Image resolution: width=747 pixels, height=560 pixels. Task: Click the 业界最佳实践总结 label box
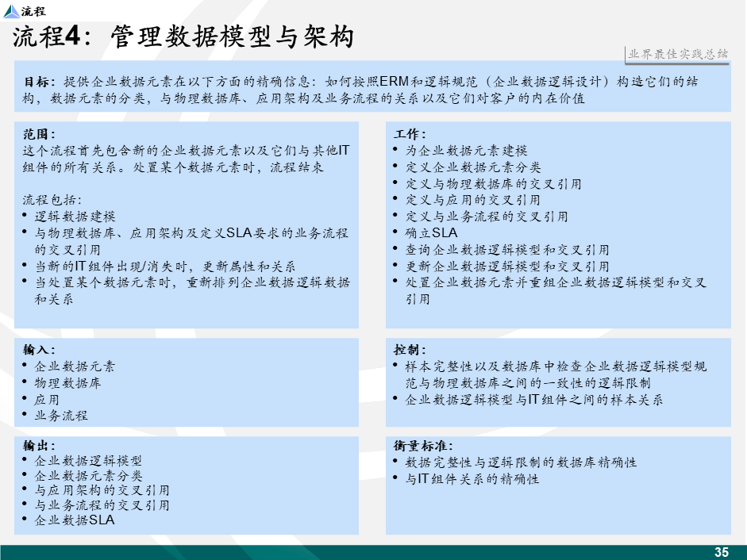[677, 54]
